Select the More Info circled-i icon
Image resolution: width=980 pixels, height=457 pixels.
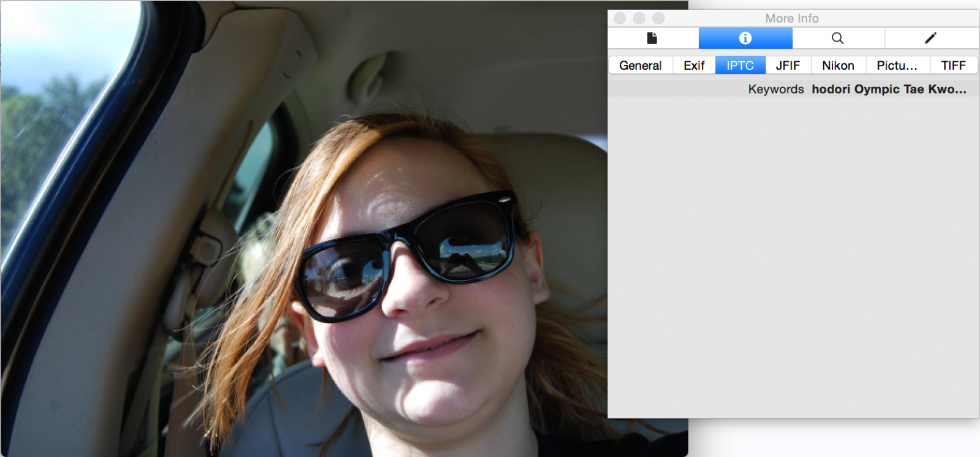point(745,38)
